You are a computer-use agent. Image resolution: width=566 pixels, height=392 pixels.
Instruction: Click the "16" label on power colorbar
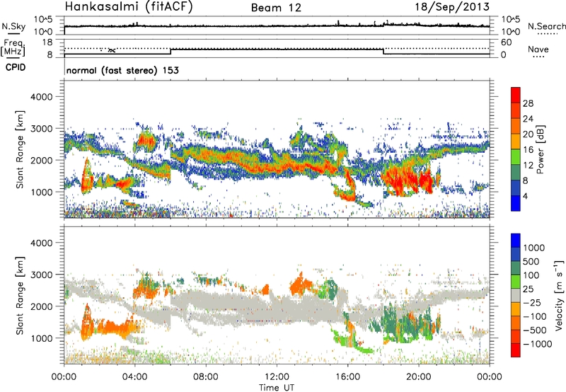click(528, 150)
